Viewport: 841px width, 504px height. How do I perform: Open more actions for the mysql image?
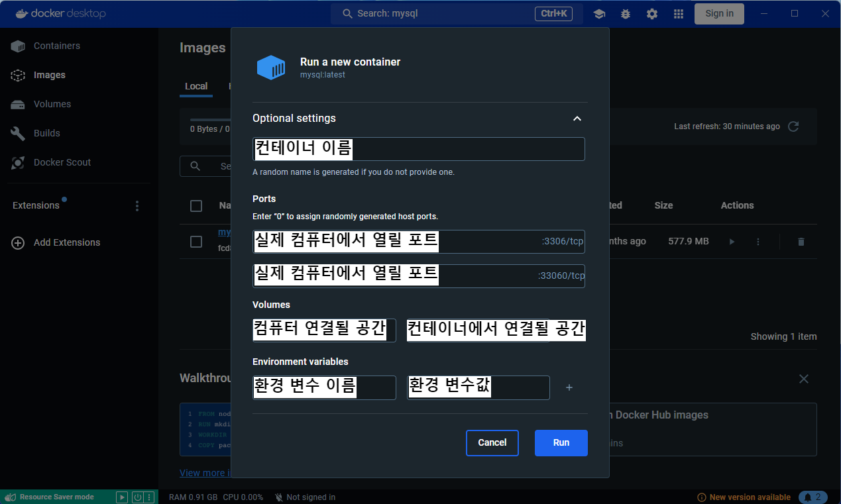click(758, 242)
